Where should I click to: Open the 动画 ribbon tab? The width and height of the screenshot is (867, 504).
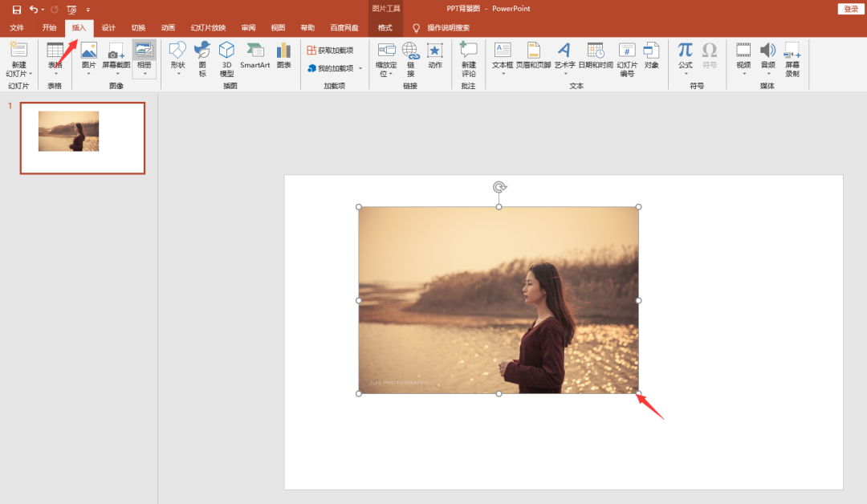point(168,27)
